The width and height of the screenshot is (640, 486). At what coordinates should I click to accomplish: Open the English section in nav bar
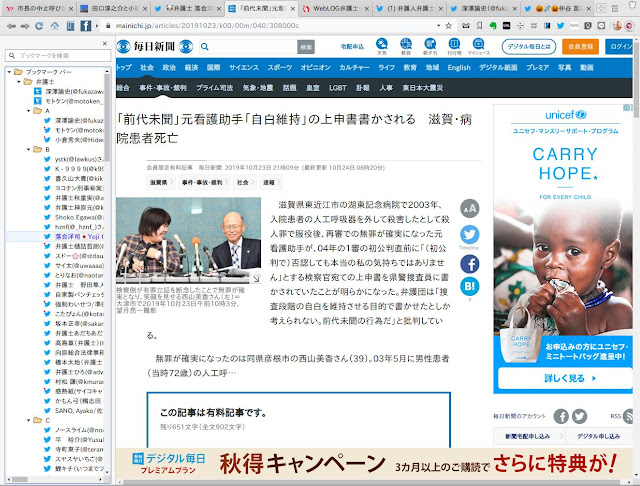pyautogui.click(x=459, y=67)
